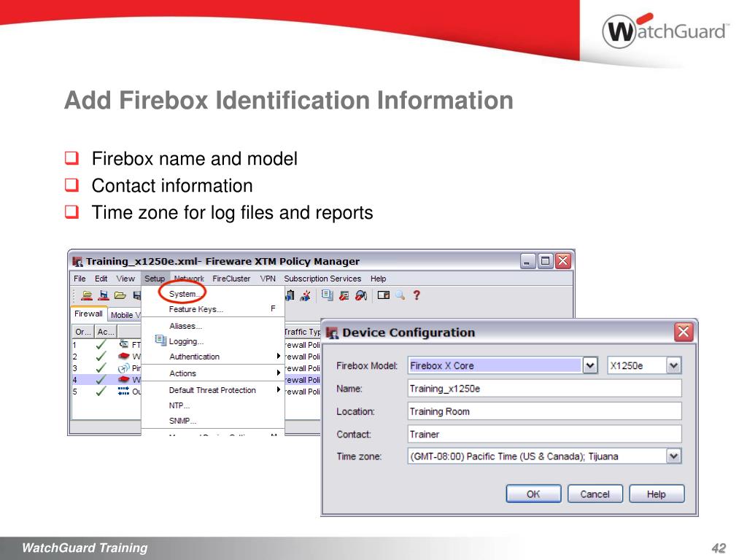Click the red question mark help icon
Screen dimensions: 747x560
(417, 295)
